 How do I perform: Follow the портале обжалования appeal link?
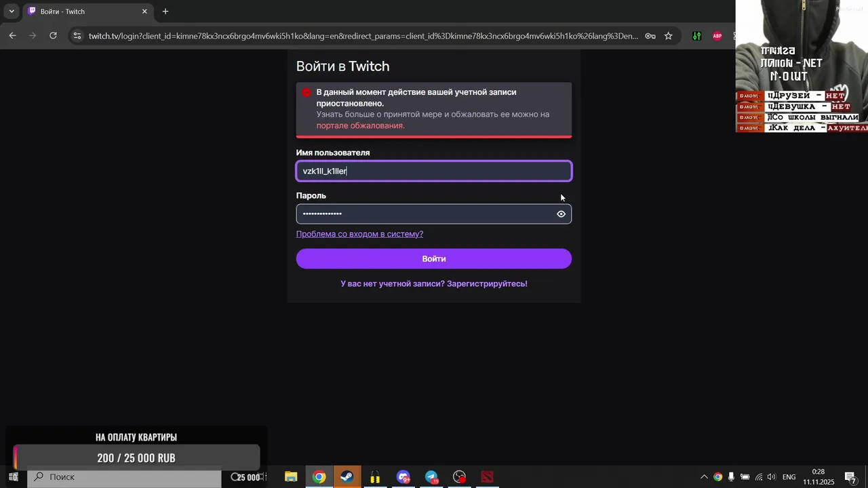pos(360,125)
